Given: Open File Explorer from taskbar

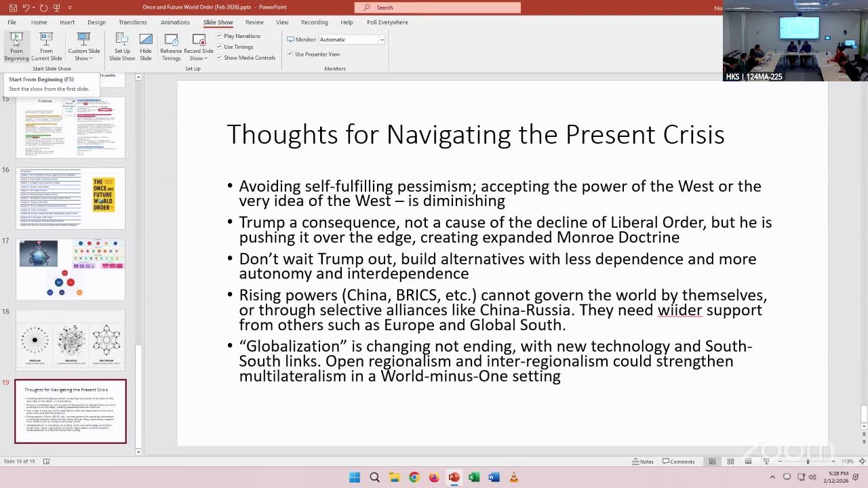Looking at the screenshot, I should coord(394,477).
